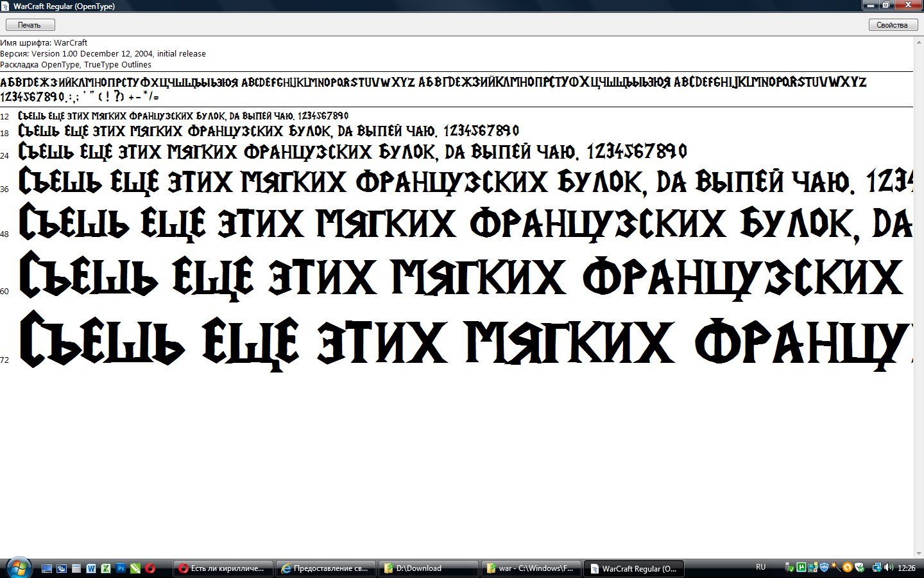Maximize the WarCraft Regular window
Viewport: 924px width, 578px height.
[x=886, y=5]
